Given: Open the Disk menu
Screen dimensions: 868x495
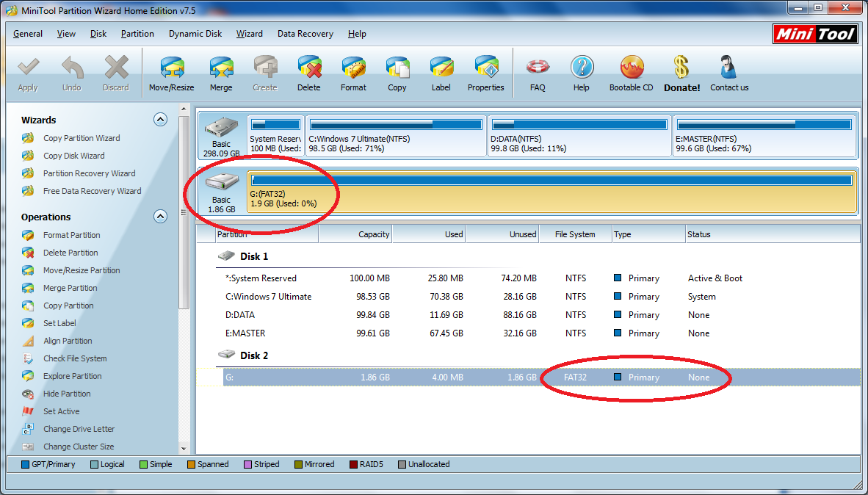Looking at the screenshot, I should click(x=98, y=34).
